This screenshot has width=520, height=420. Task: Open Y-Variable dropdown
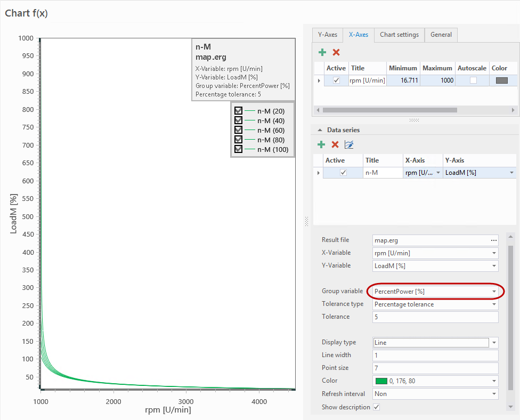494,266
